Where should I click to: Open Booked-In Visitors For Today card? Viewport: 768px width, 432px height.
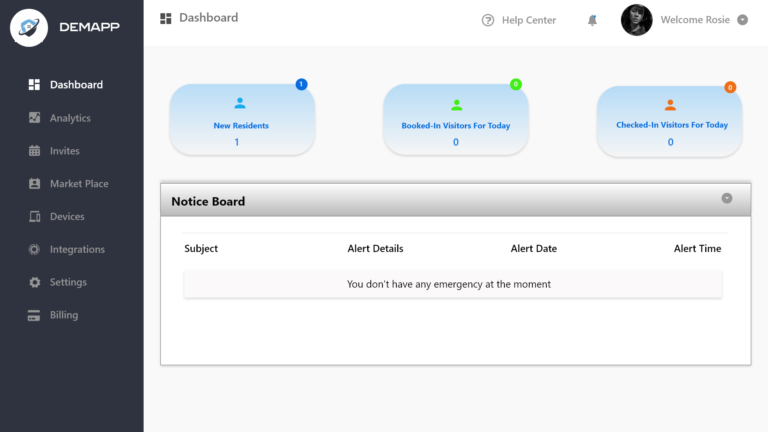pos(455,120)
